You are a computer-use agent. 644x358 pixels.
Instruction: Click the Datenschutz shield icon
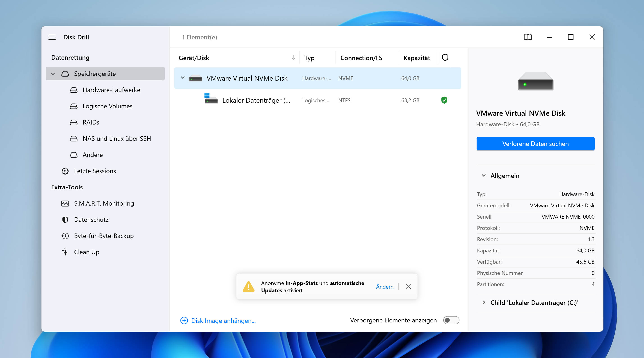click(65, 220)
